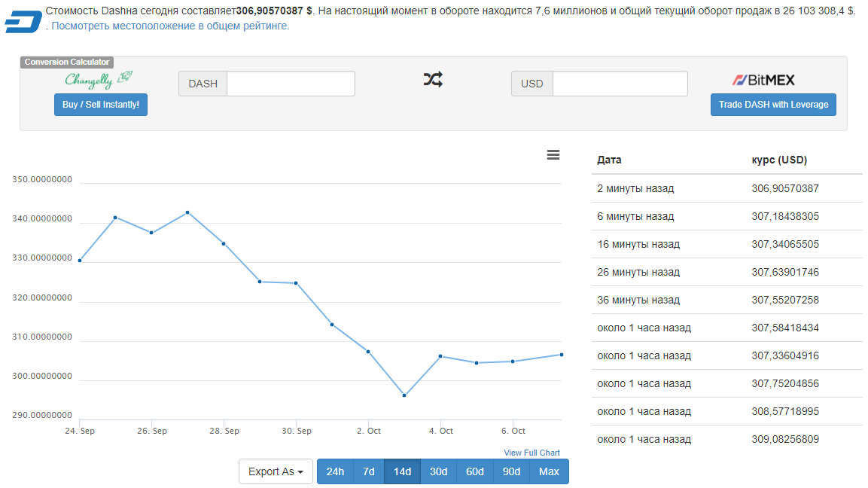Open the View Full Chart link
Screen dimensions: 868x488
point(531,453)
